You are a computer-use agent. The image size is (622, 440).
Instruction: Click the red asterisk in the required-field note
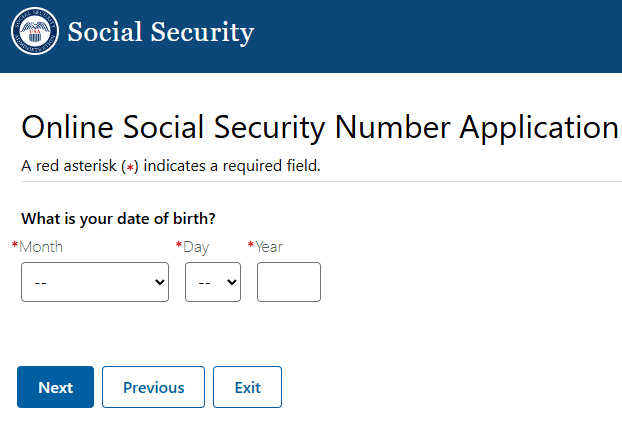click(x=129, y=167)
